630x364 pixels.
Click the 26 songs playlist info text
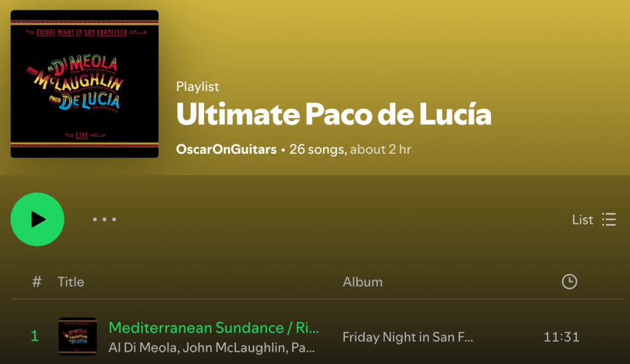(x=317, y=149)
